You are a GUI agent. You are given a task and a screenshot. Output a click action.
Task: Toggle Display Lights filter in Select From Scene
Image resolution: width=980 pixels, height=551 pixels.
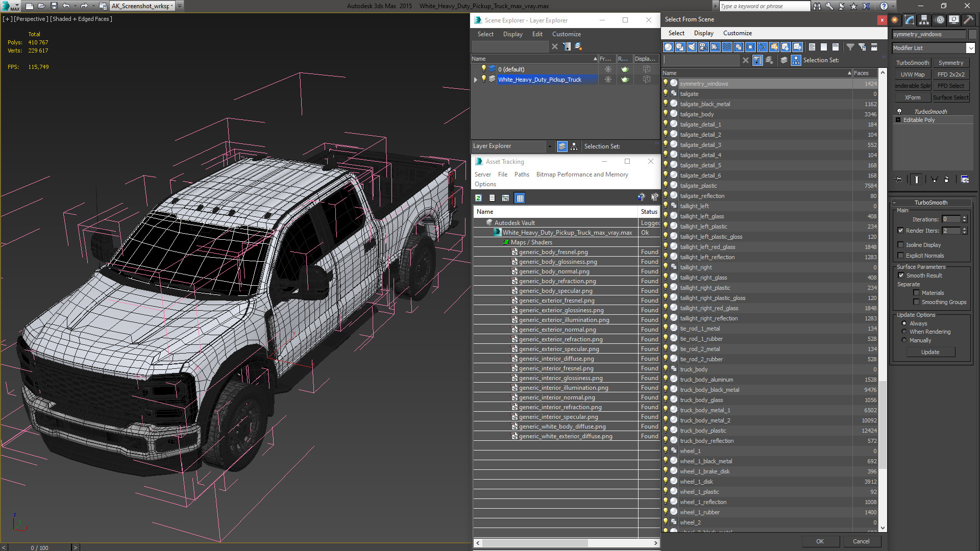pyautogui.click(x=692, y=47)
